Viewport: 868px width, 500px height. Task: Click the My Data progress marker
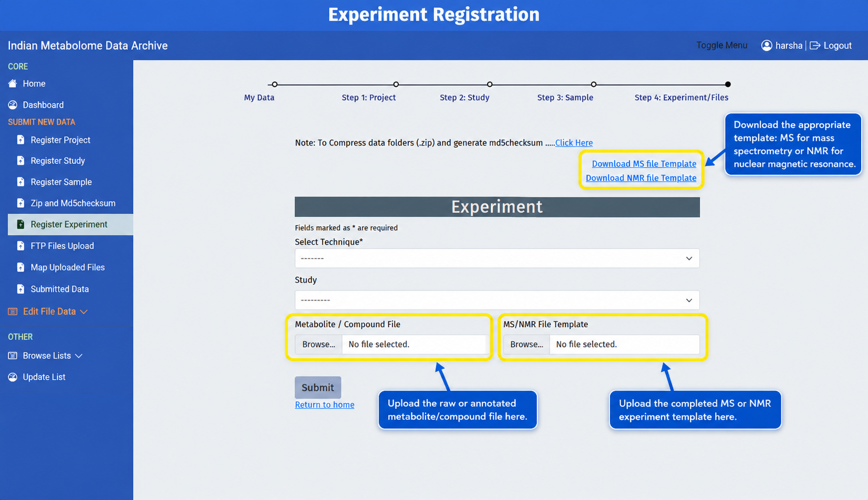274,84
